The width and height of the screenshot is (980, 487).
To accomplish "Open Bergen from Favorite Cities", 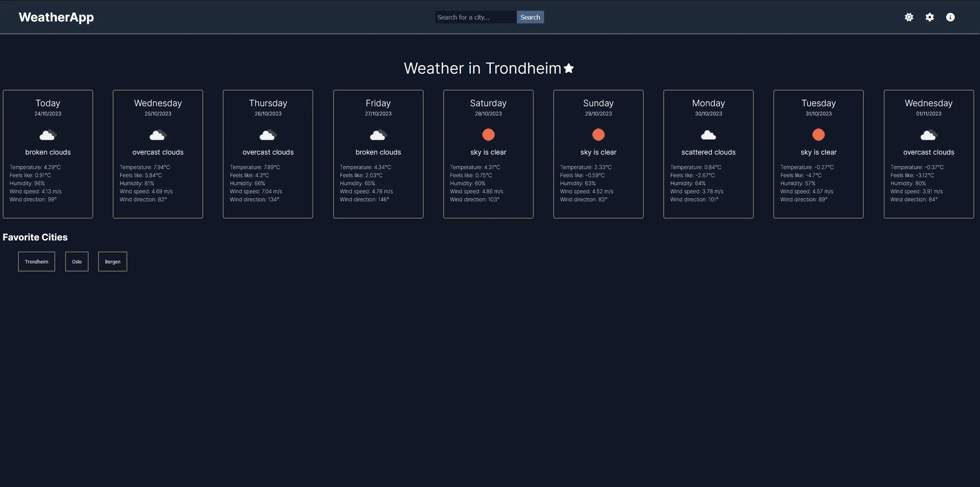I will coord(112,261).
